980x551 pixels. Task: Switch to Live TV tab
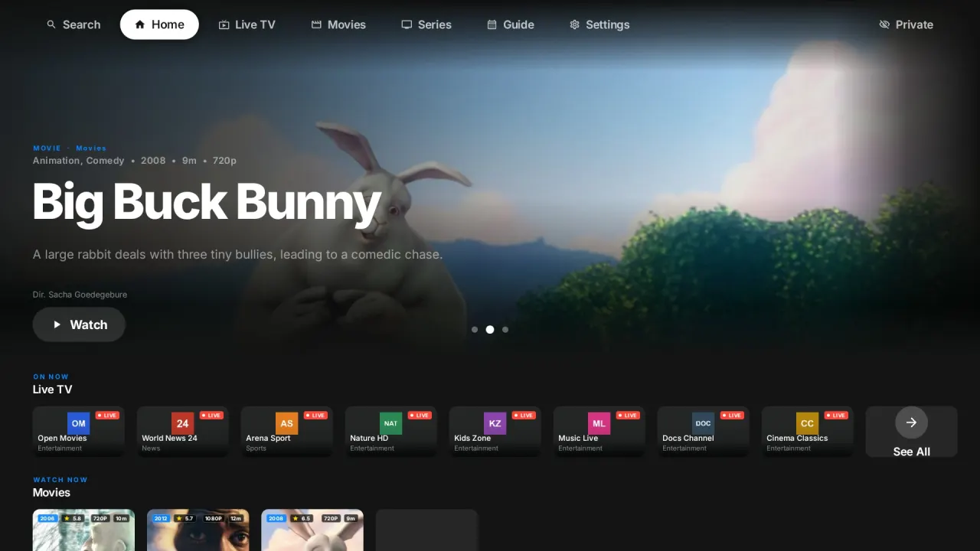pyautogui.click(x=247, y=24)
